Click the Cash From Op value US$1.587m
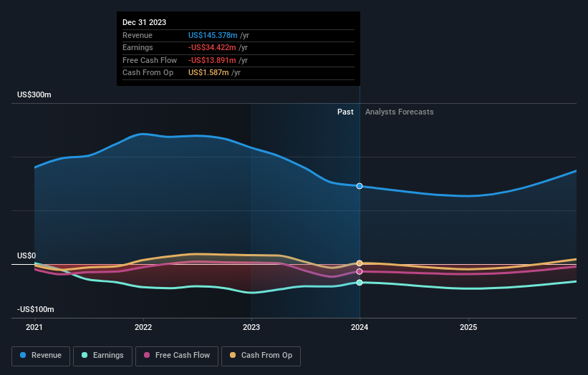This screenshot has height=375, width=588. point(208,73)
